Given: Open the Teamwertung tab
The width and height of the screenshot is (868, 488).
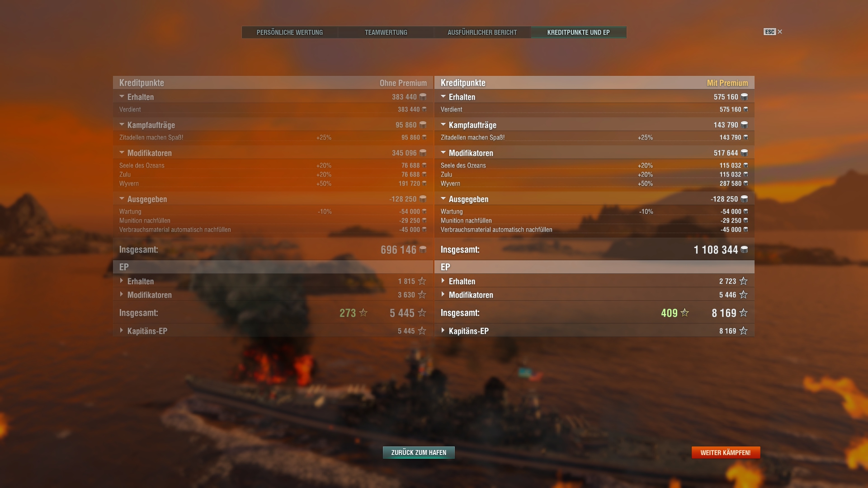Looking at the screenshot, I should click(386, 33).
